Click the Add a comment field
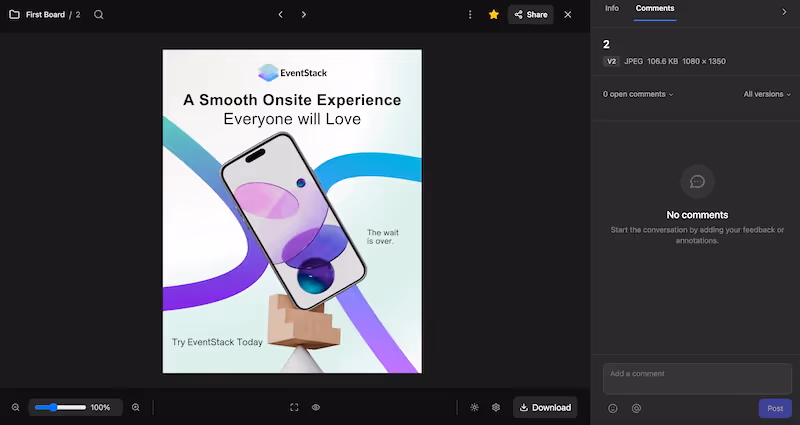This screenshot has height=425, width=800. (x=697, y=379)
